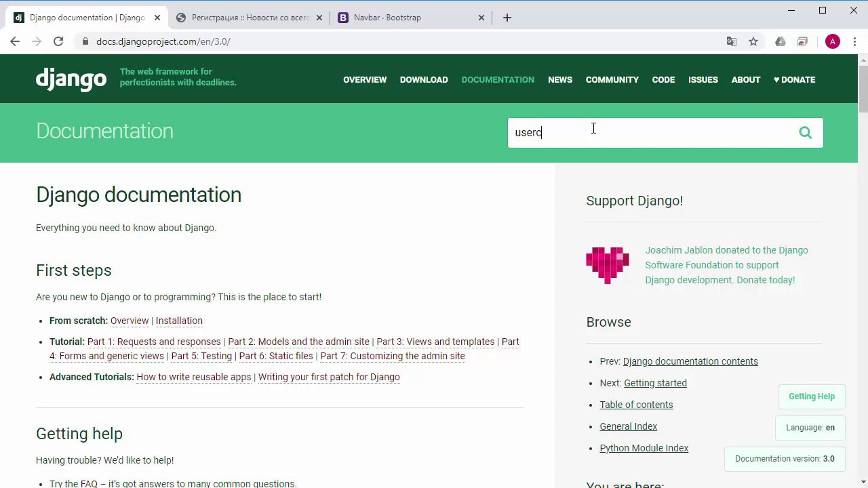Open How to write reusable apps

tap(194, 377)
